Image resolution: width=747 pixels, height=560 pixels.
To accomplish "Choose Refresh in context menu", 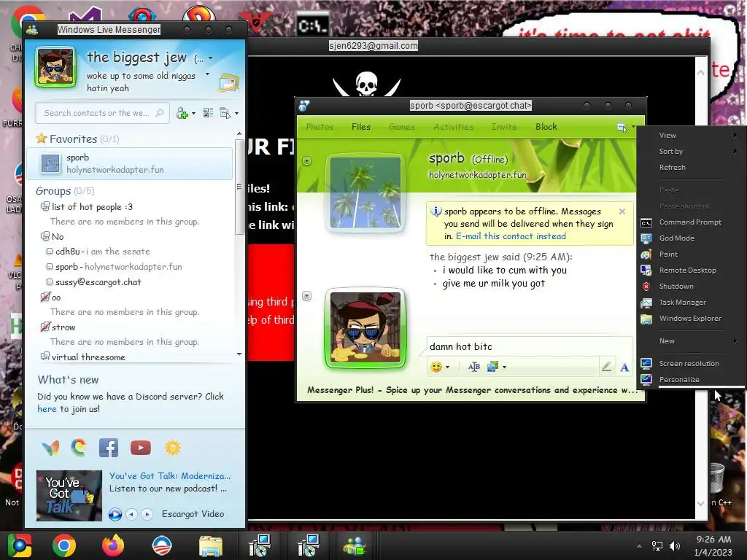I will click(x=689, y=168).
